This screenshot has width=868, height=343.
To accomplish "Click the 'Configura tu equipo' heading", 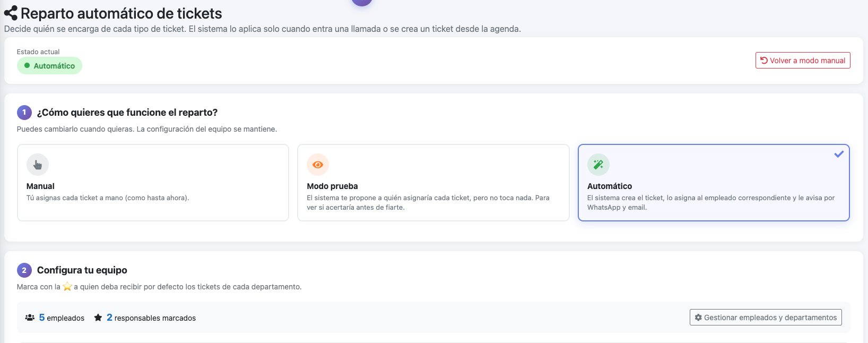I will point(82,270).
